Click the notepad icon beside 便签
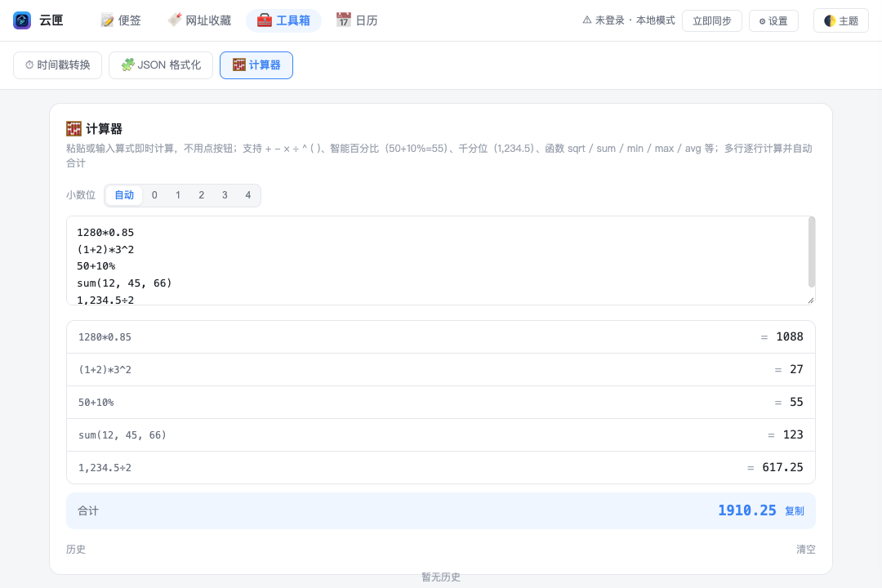Screen dimensions: 882x588 coord(107,20)
